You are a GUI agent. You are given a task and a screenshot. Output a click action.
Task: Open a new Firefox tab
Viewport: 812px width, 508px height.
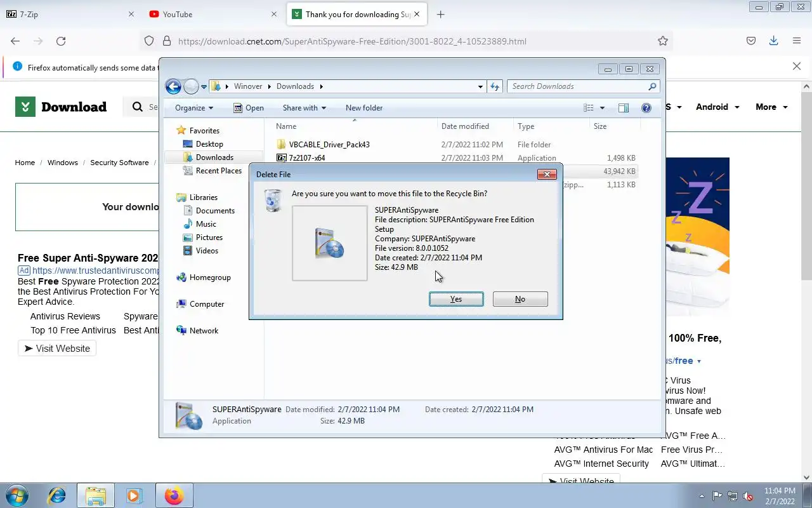tap(441, 14)
